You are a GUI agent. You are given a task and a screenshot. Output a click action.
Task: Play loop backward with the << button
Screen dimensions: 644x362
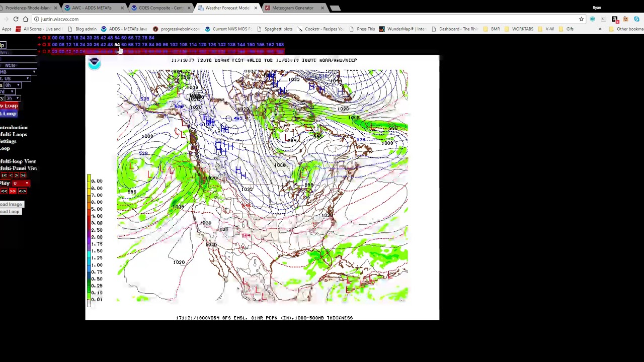pos(4,191)
